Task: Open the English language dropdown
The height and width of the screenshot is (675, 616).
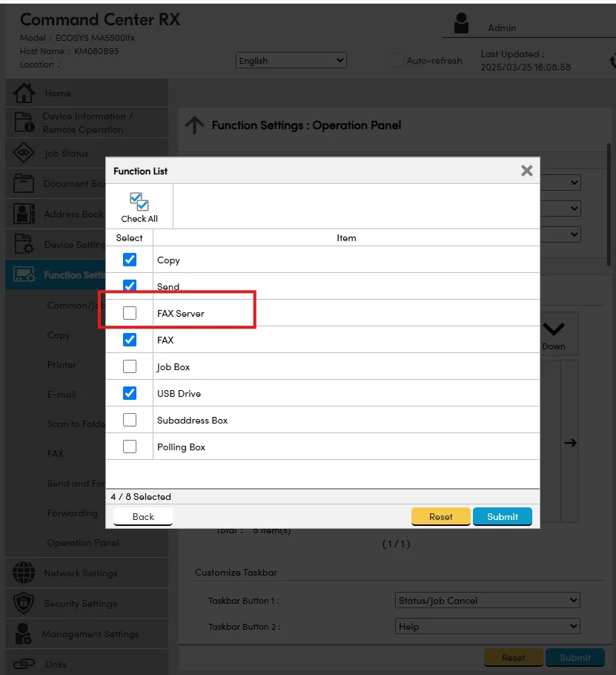Action: 291,61
